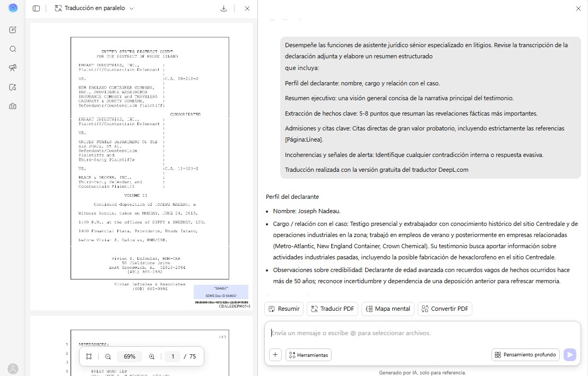Image resolution: width=588 pixels, height=376 pixels.
Task: Open the telescope explore icon in sidebar
Action: coord(13,68)
